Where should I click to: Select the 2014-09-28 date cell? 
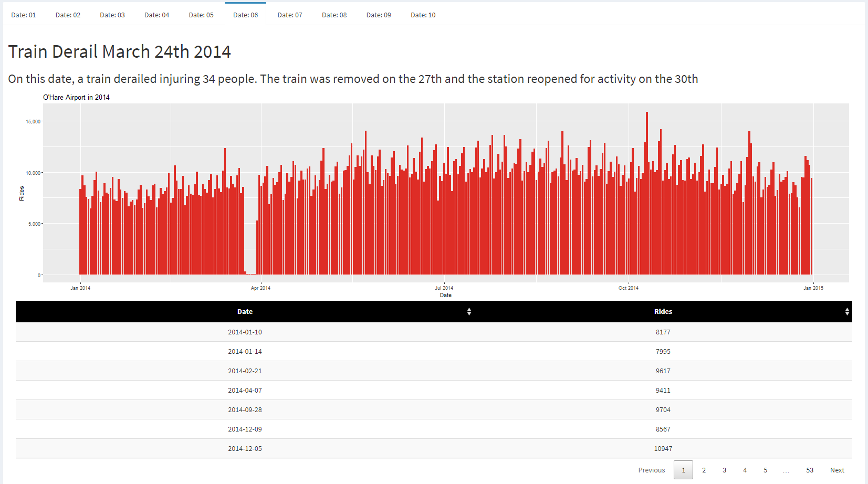[245, 410]
